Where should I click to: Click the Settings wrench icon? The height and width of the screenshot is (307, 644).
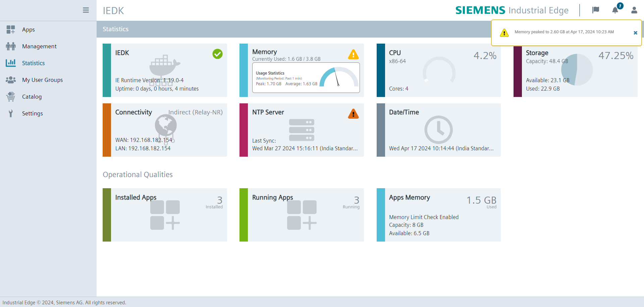click(x=11, y=113)
